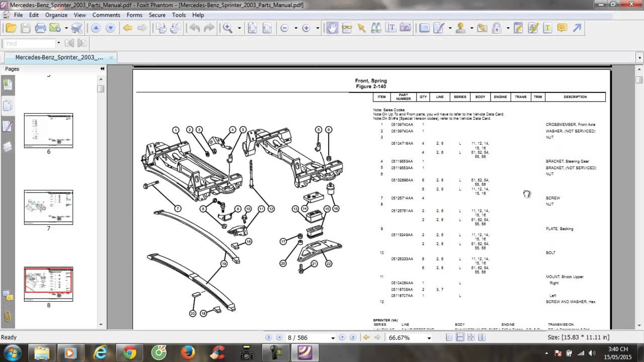Viewport: 644px width, 362px height.
Task: Select the Select Text tool
Action: pyautogui.click(x=390, y=28)
